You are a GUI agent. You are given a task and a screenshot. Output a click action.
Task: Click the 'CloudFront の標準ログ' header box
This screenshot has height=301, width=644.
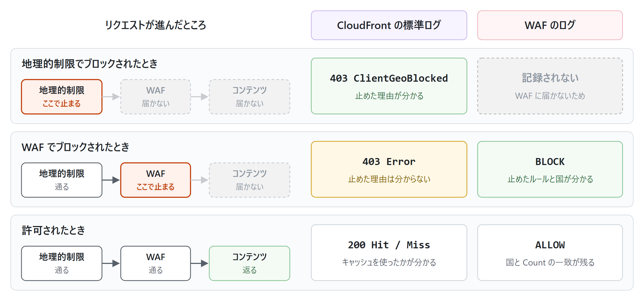pyautogui.click(x=389, y=25)
